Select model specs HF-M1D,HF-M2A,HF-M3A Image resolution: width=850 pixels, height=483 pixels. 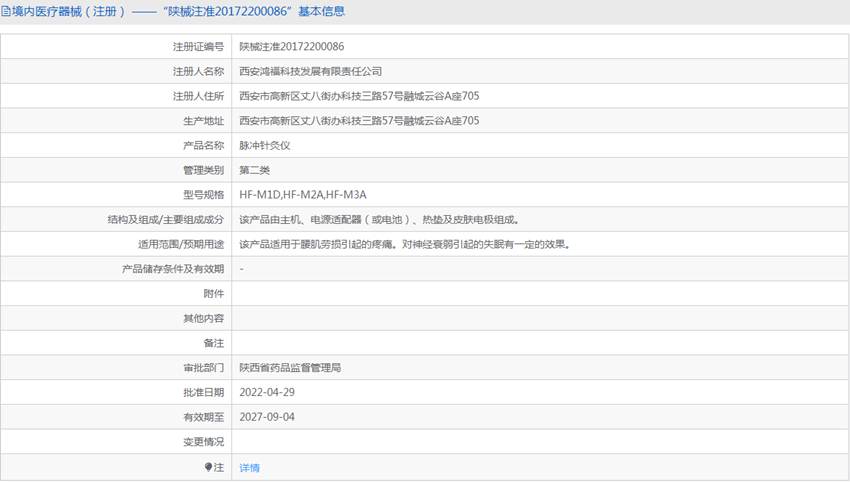click(x=303, y=195)
